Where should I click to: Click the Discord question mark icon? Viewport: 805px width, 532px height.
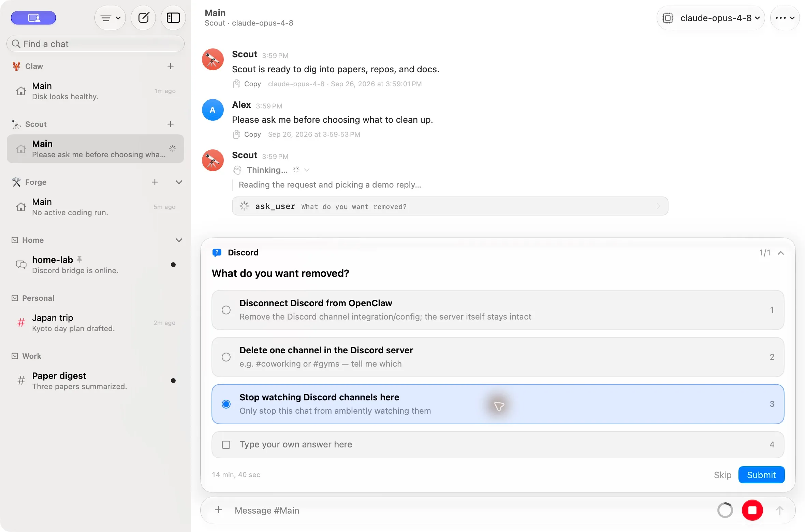click(x=217, y=253)
